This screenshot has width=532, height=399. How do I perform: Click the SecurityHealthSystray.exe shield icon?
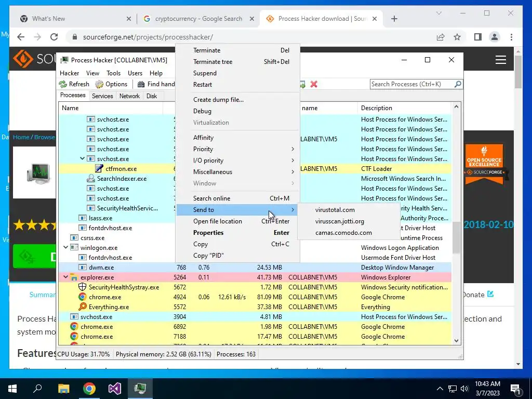click(x=82, y=287)
